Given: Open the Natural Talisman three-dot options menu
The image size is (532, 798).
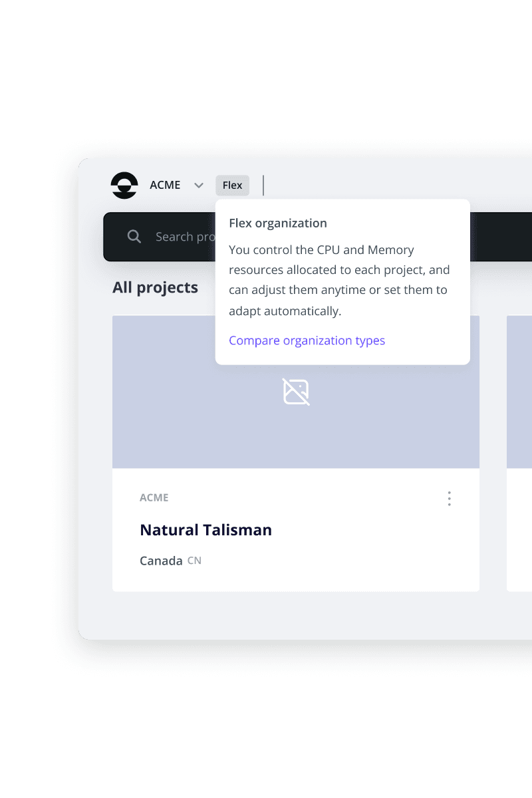Looking at the screenshot, I should pyautogui.click(x=450, y=499).
